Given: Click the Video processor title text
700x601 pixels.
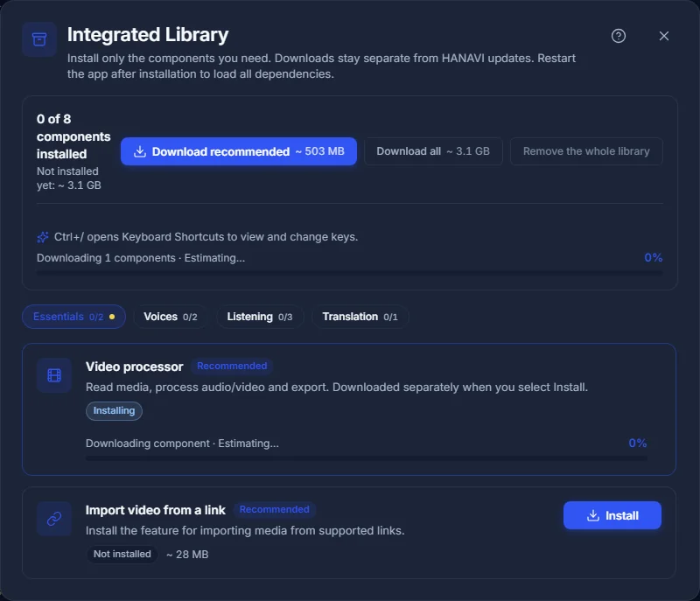Looking at the screenshot, I should pos(135,367).
